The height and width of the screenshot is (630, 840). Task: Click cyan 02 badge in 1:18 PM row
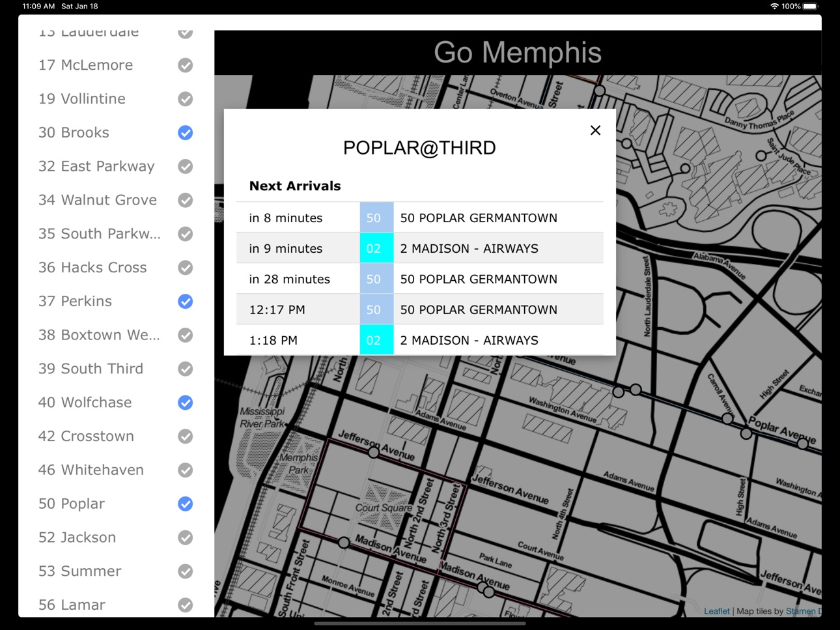click(376, 340)
